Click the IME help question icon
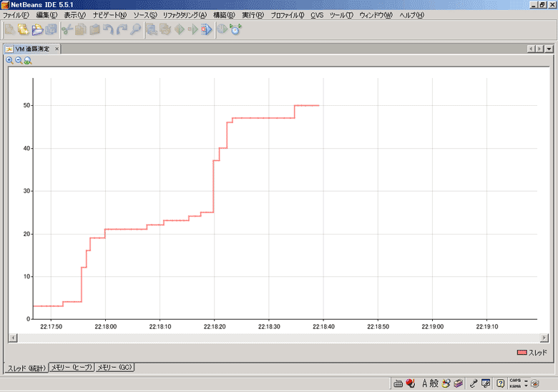The image size is (558, 392). pyautogui.click(x=500, y=383)
